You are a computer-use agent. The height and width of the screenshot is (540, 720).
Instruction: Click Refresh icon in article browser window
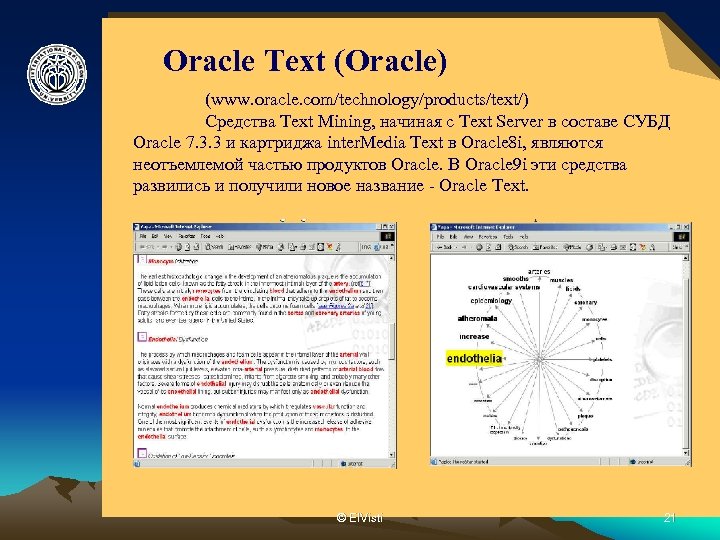pos(187,247)
